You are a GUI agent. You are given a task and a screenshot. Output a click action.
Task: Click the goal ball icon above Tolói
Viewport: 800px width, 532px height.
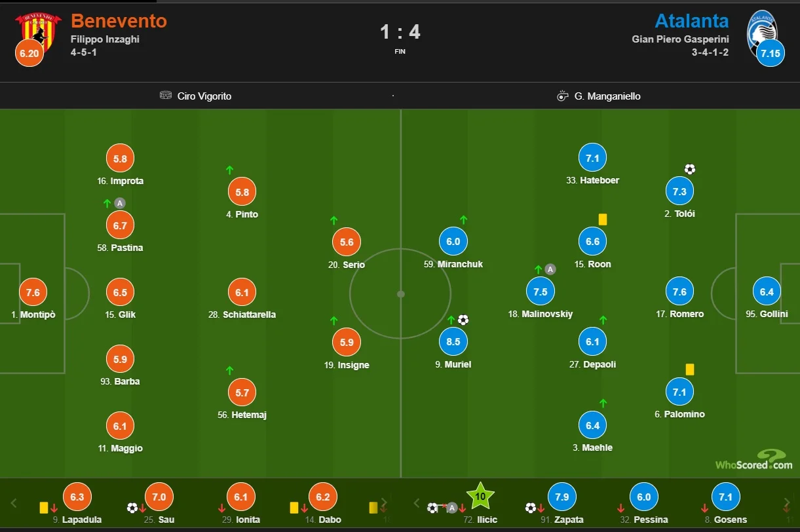(689, 169)
